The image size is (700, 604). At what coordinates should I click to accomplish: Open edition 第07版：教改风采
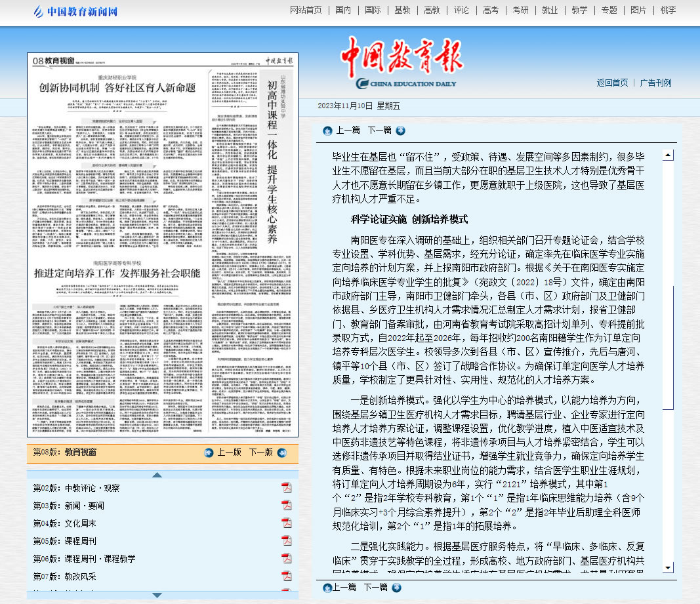pos(65,576)
